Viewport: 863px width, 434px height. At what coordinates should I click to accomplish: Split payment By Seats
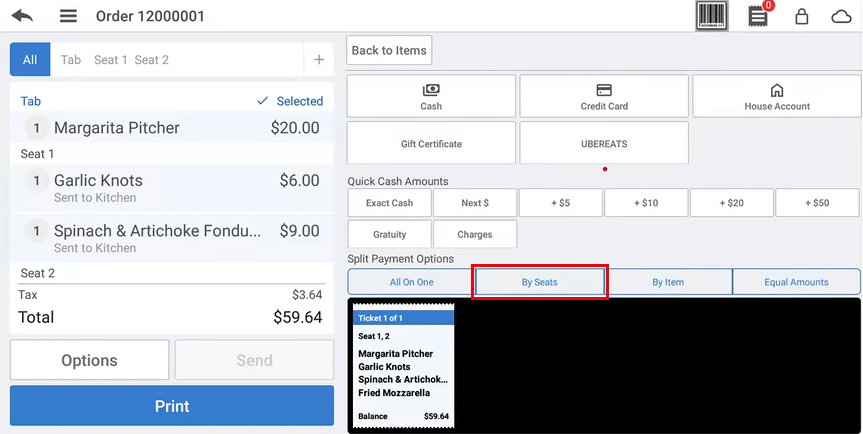pyautogui.click(x=540, y=282)
